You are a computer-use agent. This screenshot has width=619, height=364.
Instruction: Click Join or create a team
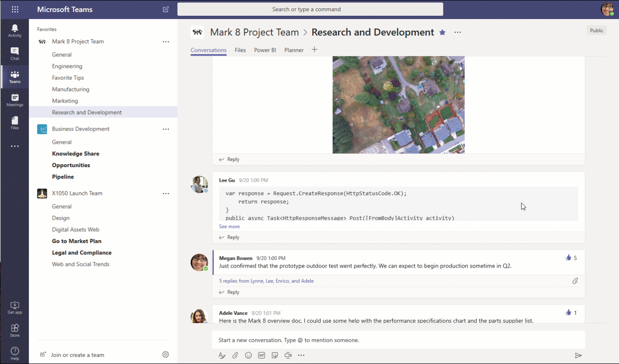click(77, 354)
